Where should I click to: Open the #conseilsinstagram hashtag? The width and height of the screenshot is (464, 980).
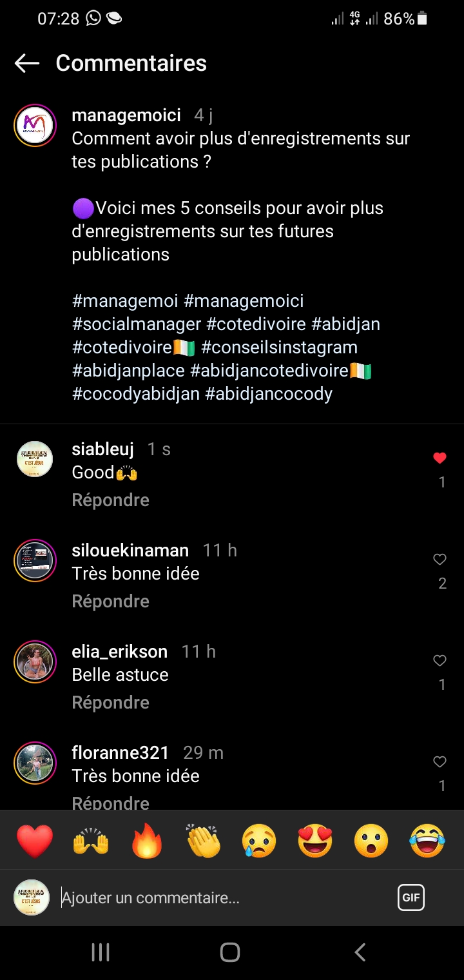coord(279,348)
